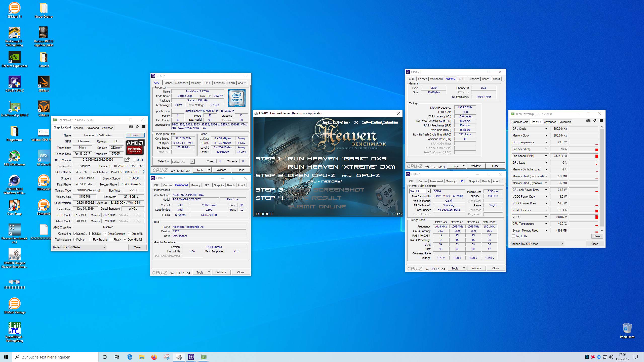Click the Firefox icon in the taskbar
Viewport: 644px width, 362px height.
pos(154,357)
